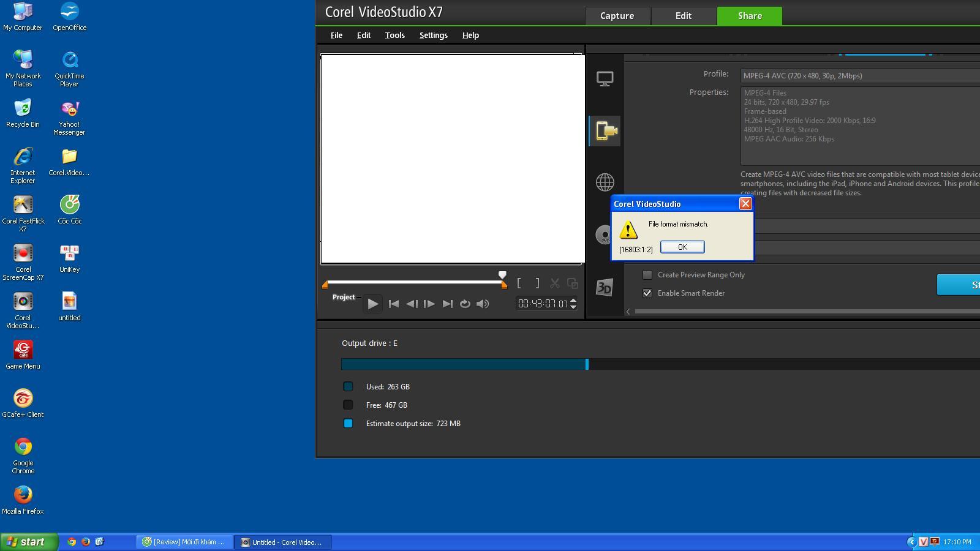Image resolution: width=980 pixels, height=551 pixels.
Task: Select the 3D movie output icon
Action: [x=605, y=287]
